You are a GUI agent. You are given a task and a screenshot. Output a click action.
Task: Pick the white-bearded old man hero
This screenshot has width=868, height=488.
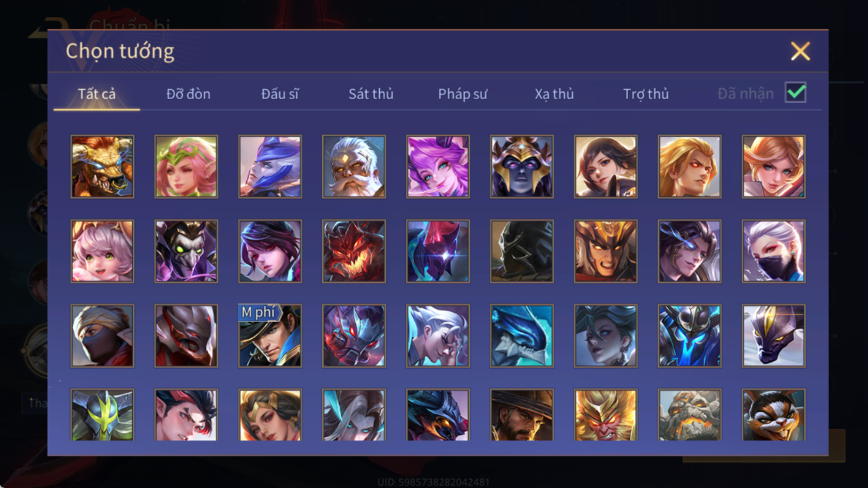point(354,167)
